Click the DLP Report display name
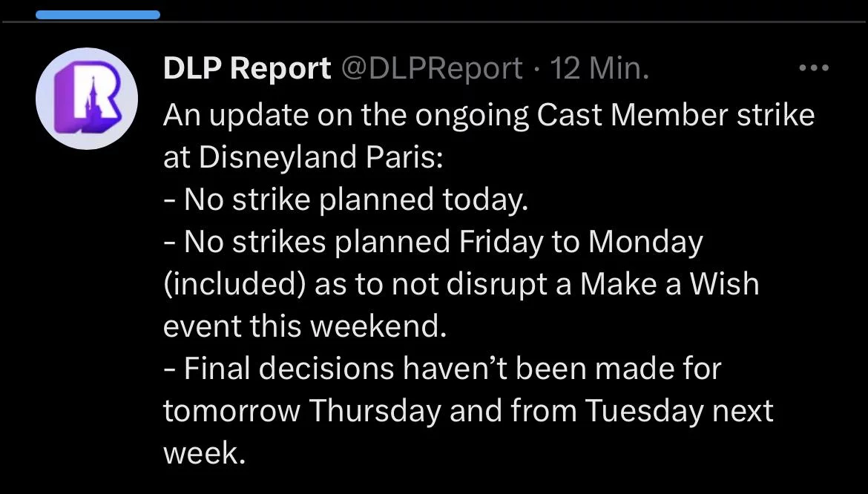Image resolution: width=868 pixels, height=494 pixels. click(246, 69)
